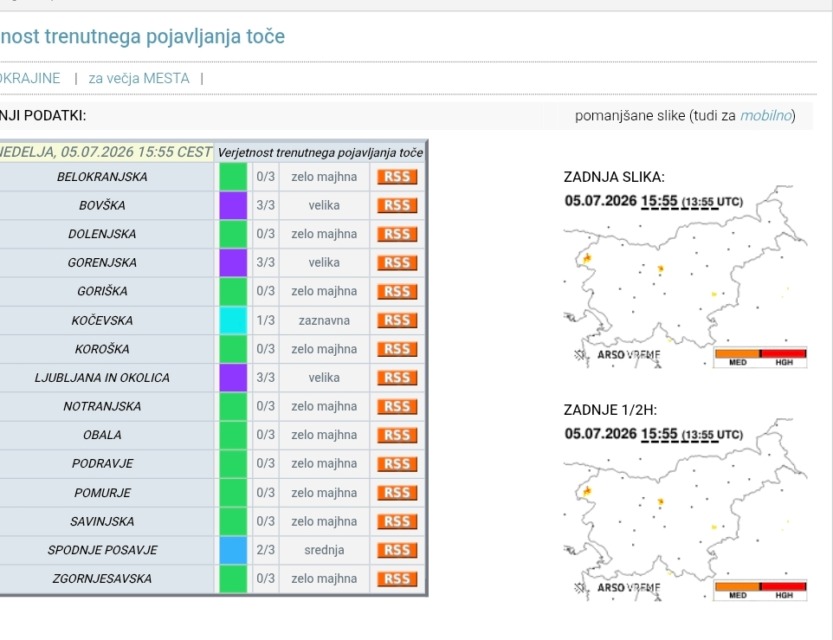This screenshot has height=640, width=833.
Task: Click 'srednja' in the Spodnje Posavje row
Action: point(324,550)
